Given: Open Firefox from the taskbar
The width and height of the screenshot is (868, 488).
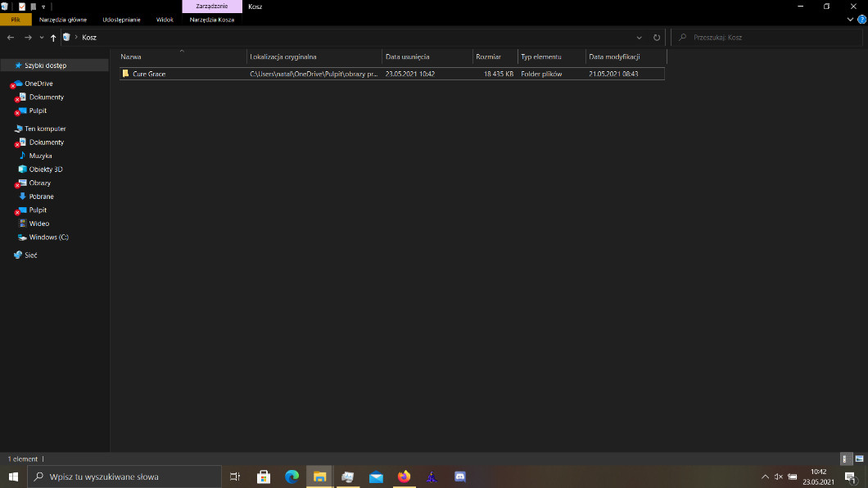Looking at the screenshot, I should coord(404,477).
